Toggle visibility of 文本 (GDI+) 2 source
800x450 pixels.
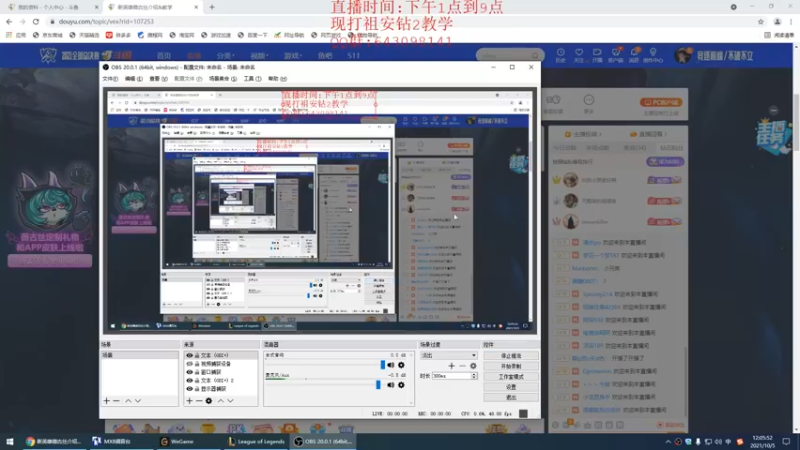point(189,381)
